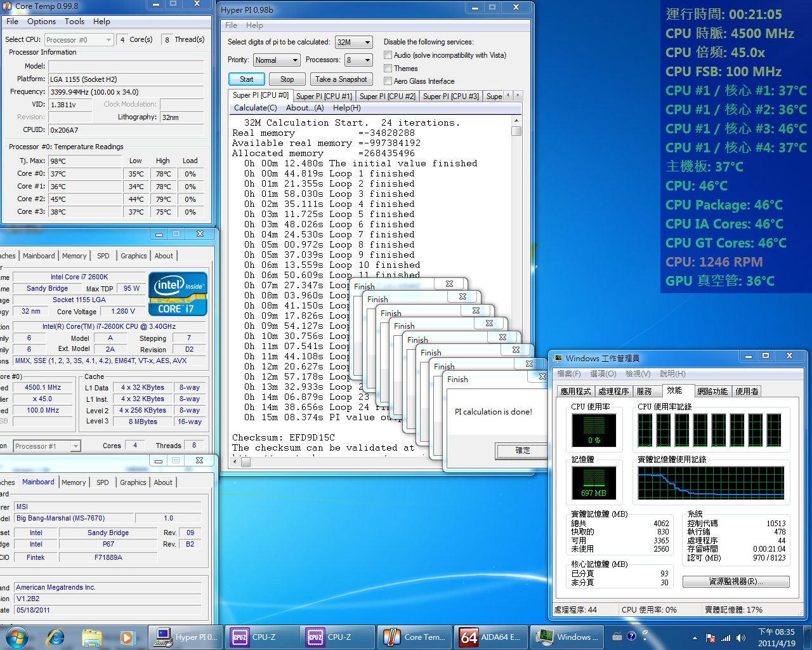Image resolution: width=812 pixels, height=650 pixels.
Task: Switch to Windows Task Manager taskbar button
Action: 566,637
